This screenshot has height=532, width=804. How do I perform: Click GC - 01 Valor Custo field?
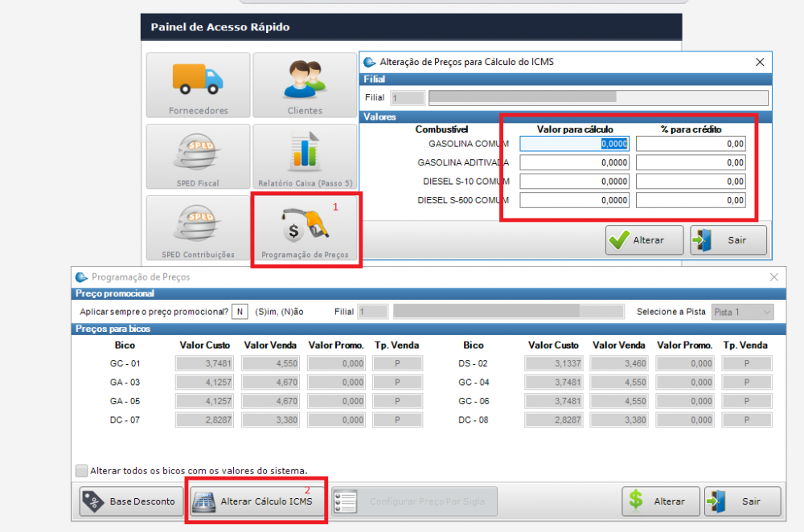click(204, 363)
